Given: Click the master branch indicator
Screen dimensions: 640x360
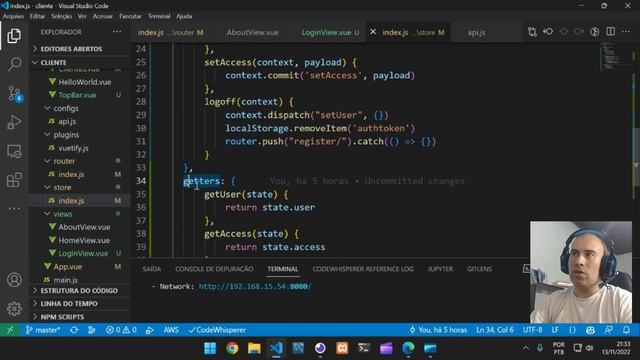Looking at the screenshot, I should tap(42, 330).
